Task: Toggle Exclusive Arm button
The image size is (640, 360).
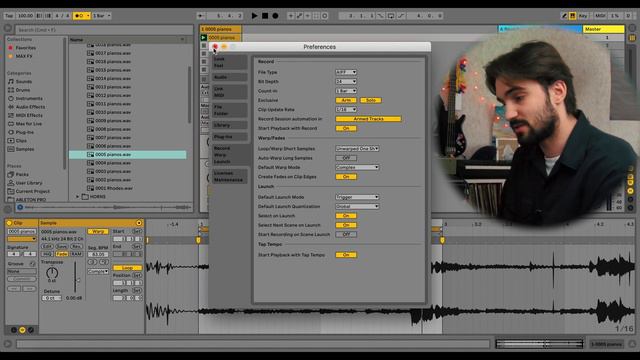Action: tap(346, 100)
